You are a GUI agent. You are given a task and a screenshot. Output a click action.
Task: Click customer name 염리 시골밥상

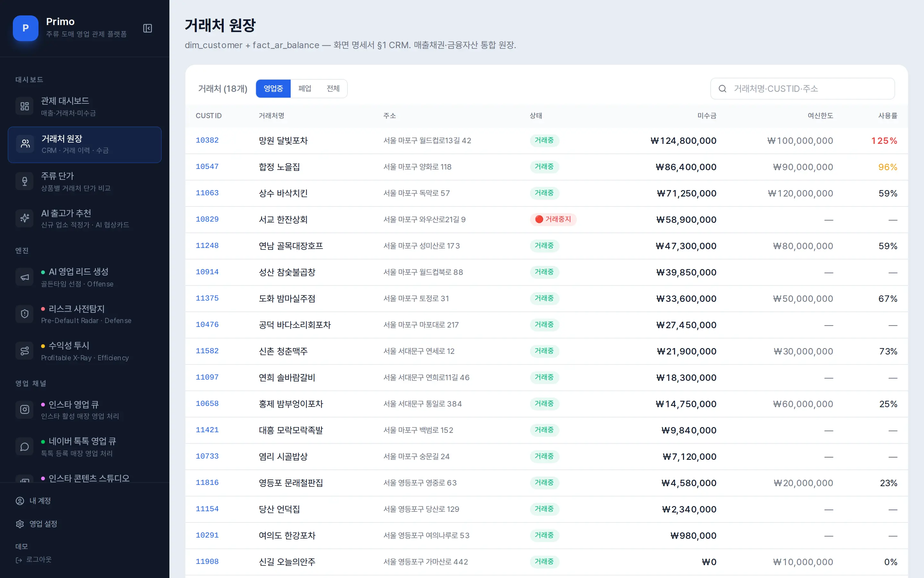pyautogui.click(x=283, y=457)
